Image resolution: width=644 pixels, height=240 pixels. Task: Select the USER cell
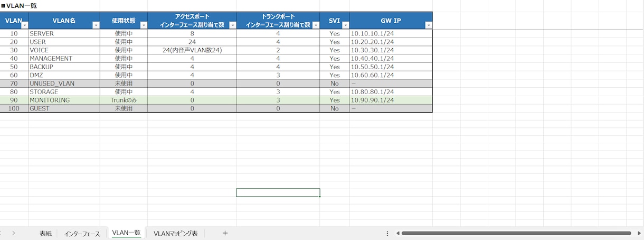click(x=64, y=42)
